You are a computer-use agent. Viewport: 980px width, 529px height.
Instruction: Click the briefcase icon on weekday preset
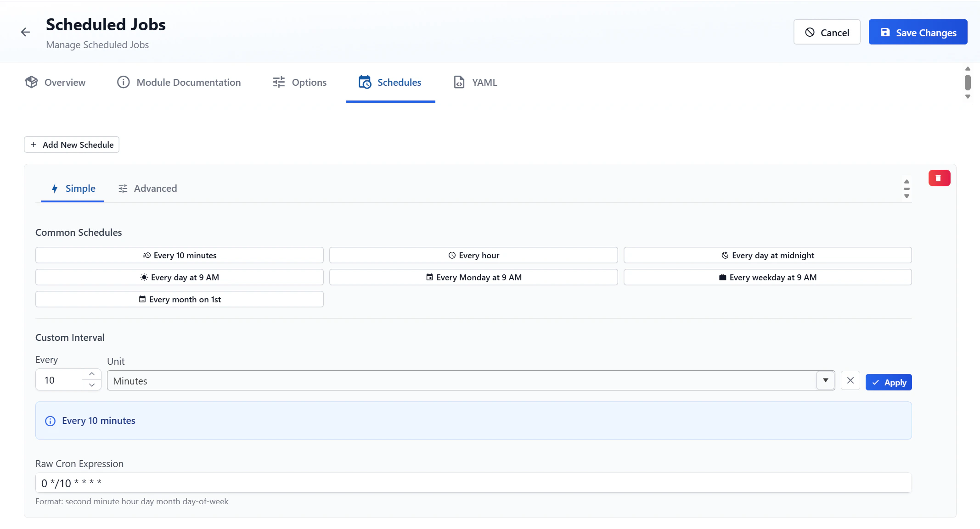click(722, 277)
